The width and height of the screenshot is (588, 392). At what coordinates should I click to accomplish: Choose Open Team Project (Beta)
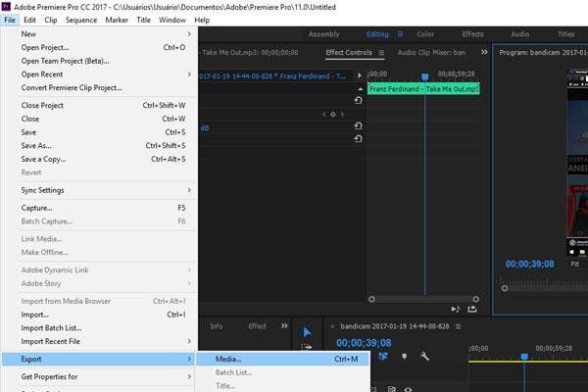tap(99, 61)
